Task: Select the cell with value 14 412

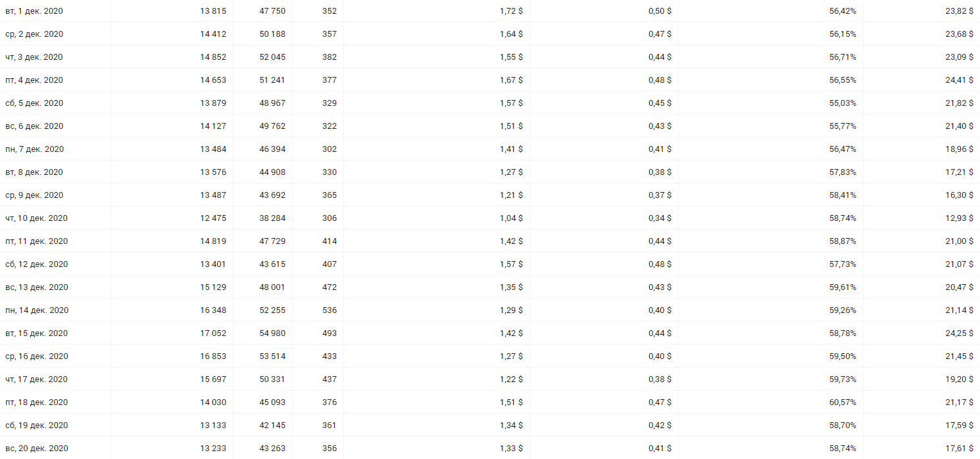Action: coord(213,34)
